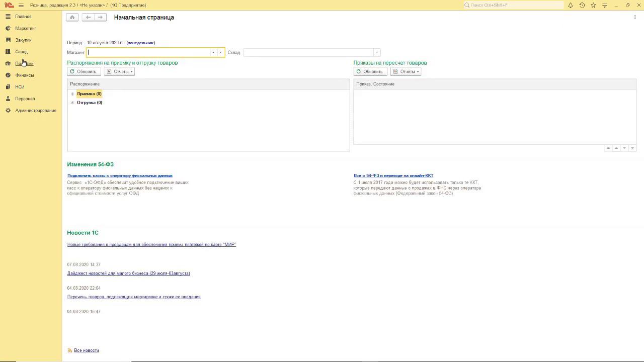Image resolution: width=644 pixels, height=362 pixels.
Task: Click the period date 10 августа 2020 г.
Action: [x=105, y=43]
